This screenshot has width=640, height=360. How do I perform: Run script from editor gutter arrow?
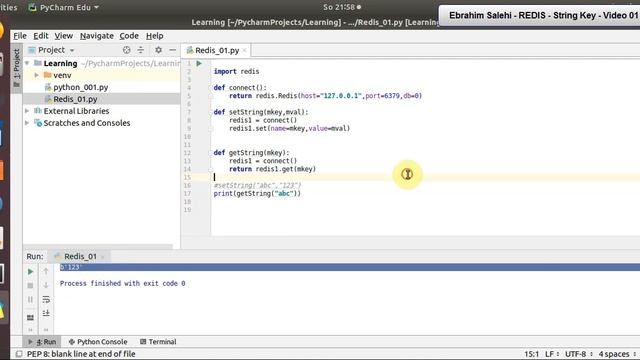199,63
